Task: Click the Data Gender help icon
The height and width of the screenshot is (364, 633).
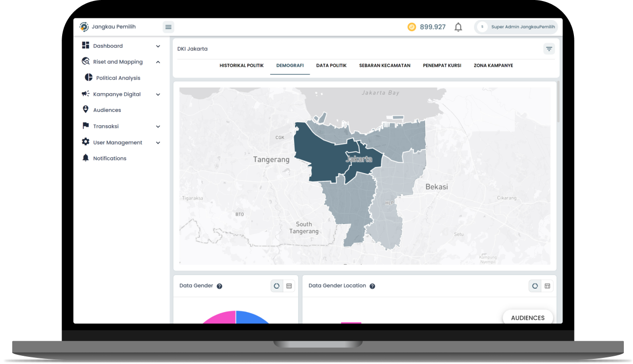Action: pyautogui.click(x=220, y=286)
